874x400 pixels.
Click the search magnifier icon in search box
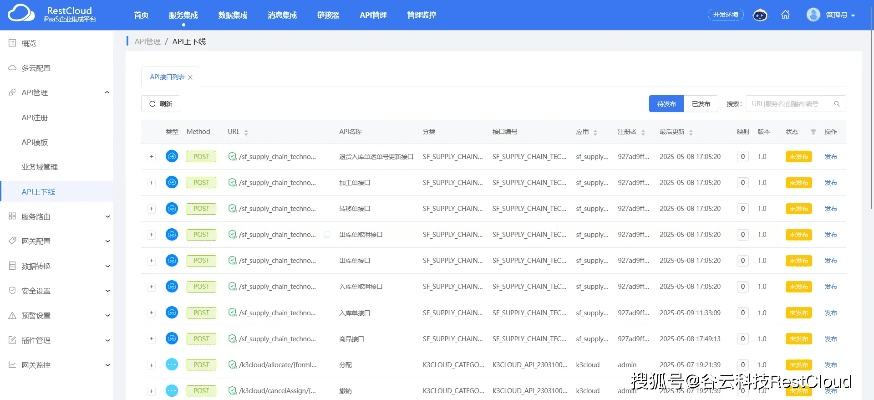(x=837, y=103)
